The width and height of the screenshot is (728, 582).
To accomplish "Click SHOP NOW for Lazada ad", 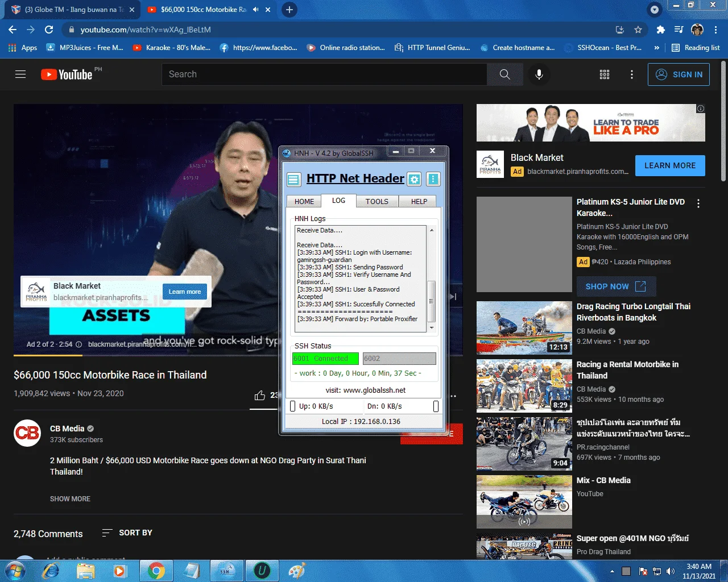I will pos(617,286).
